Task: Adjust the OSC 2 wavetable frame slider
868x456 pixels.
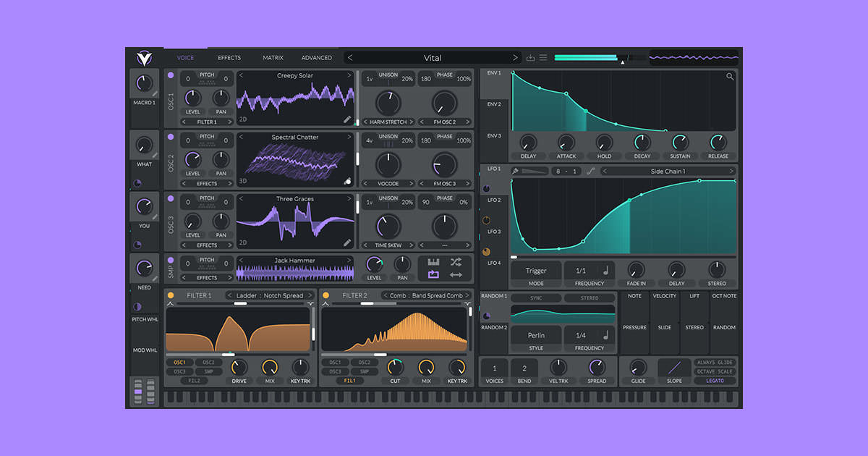Action: [357, 159]
